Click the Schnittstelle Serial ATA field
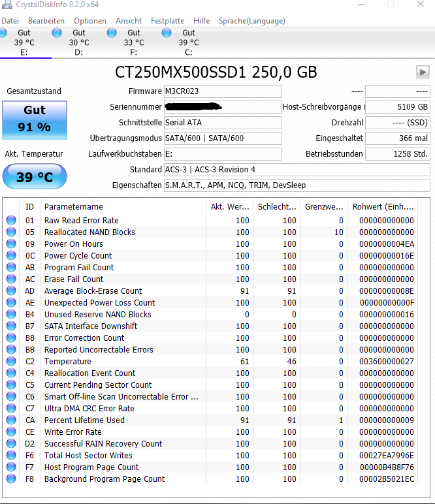Screen dimensions: 435x504 pyautogui.click(x=223, y=123)
